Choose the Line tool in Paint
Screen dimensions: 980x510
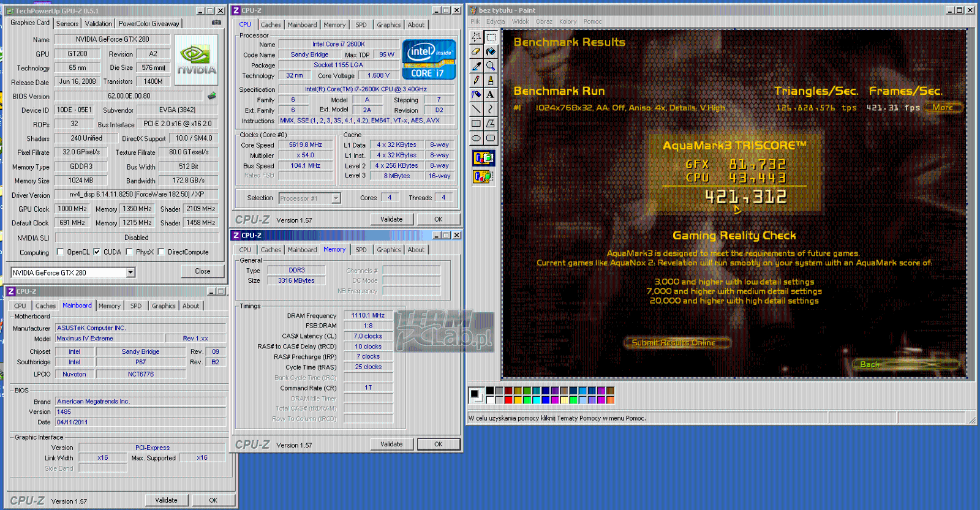tap(476, 109)
